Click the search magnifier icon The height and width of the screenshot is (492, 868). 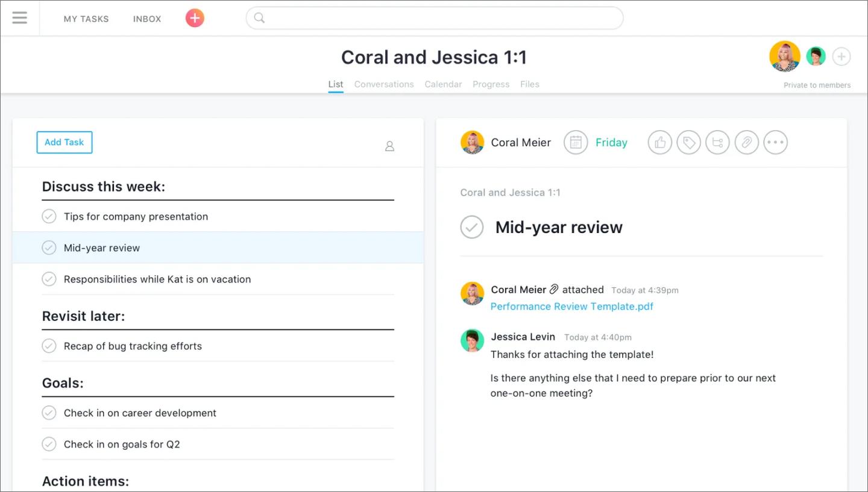tap(259, 18)
